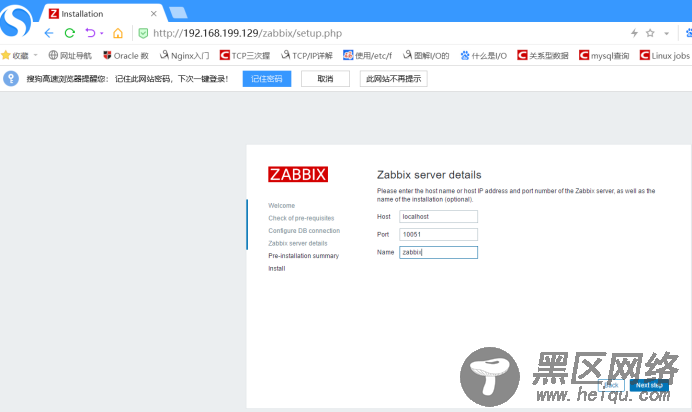Select the Check of pre-requisites step
This screenshot has height=412, width=692.
301,218
